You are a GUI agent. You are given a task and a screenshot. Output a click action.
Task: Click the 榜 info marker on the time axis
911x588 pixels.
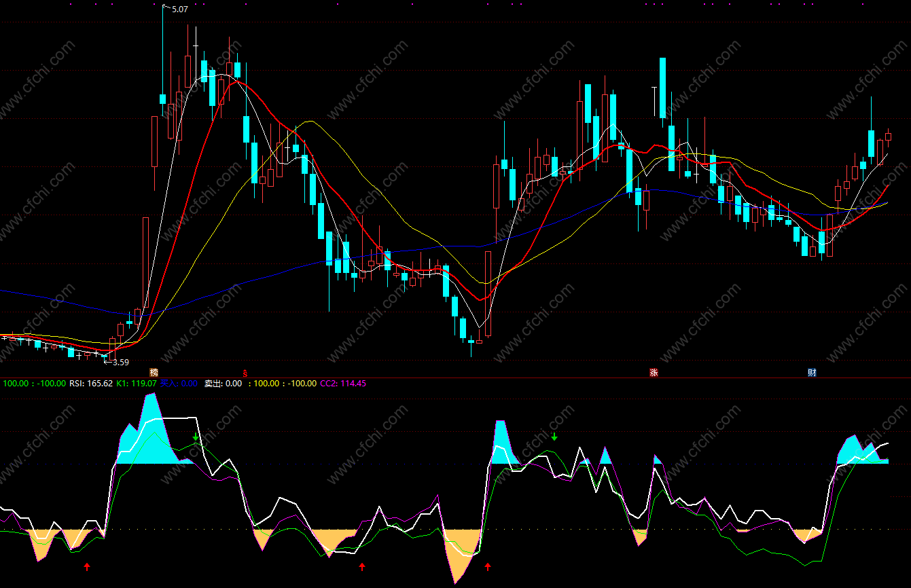154,373
